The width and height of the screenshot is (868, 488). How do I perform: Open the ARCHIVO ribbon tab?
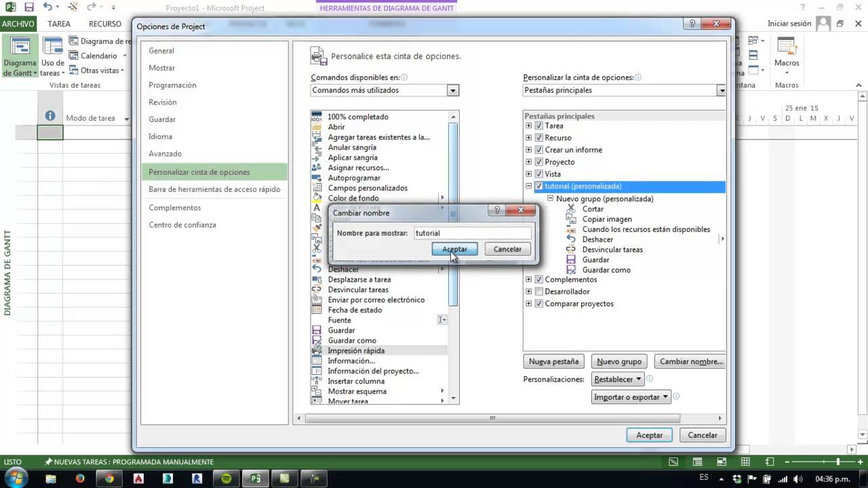pos(18,24)
